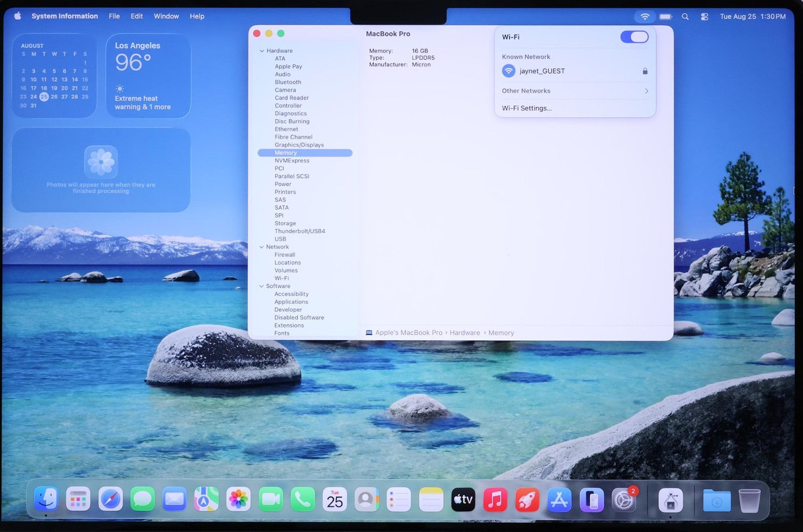Open the Edit menu
803x532 pixels.
[137, 16]
